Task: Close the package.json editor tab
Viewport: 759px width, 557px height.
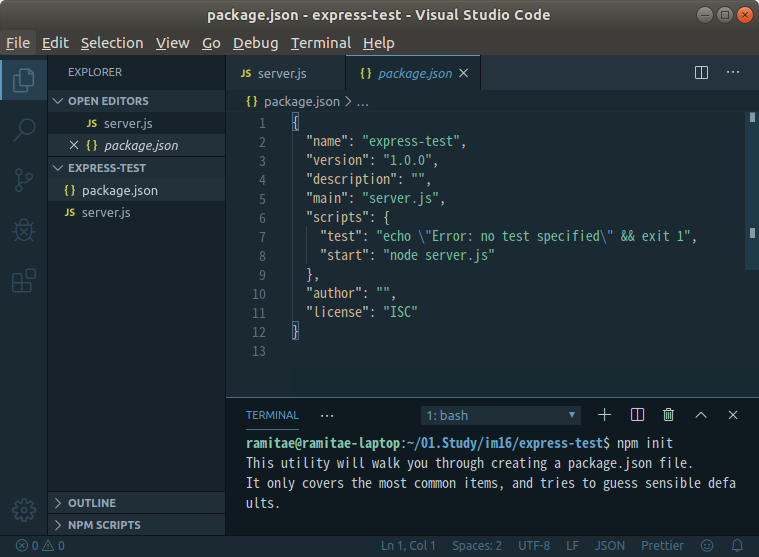Action: coord(463,73)
